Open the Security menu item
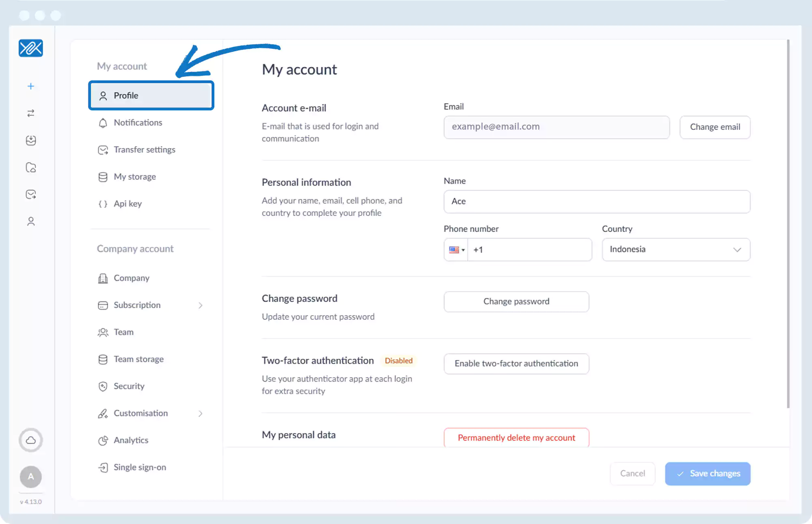Image resolution: width=812 pixels, height=524 pixels. click(x=129, y=386)
